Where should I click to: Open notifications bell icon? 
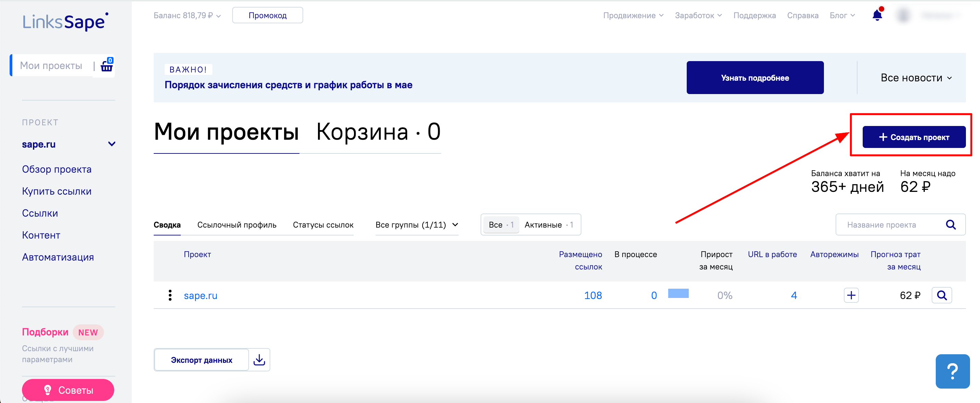point(878,14)
